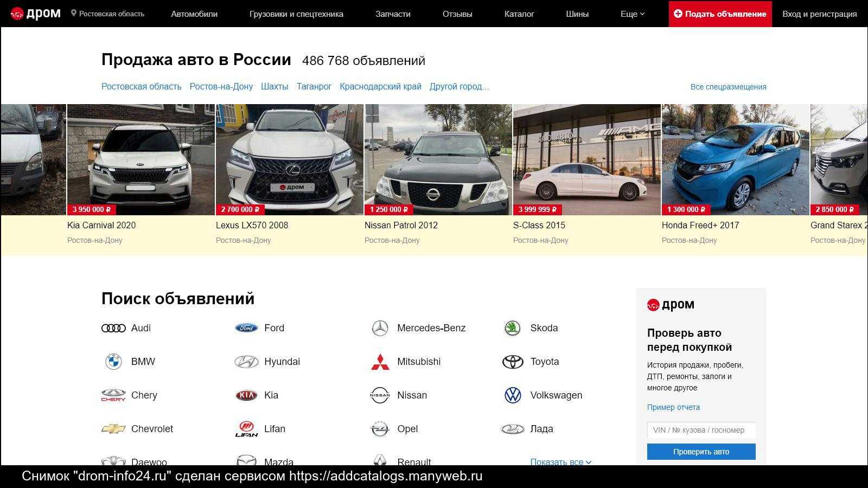Click the Nissan Patrol 2012 title
868x488 pixels.
click(401, 225)
